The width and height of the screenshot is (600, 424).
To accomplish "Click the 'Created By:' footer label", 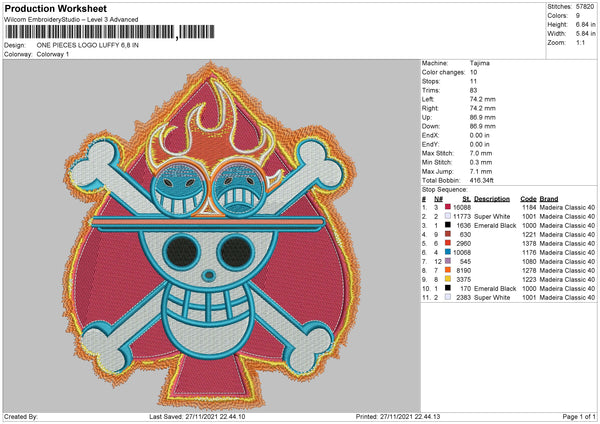I will click(21, 417).
